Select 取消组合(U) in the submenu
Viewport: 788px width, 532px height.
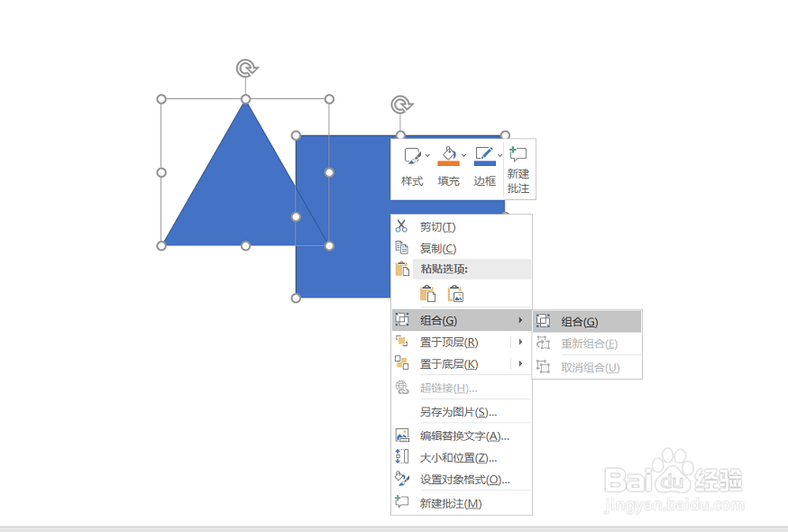coord(587,368)
